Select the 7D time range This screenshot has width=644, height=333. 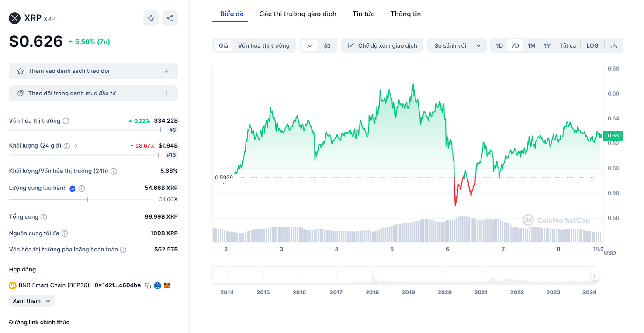pos(515,45)
